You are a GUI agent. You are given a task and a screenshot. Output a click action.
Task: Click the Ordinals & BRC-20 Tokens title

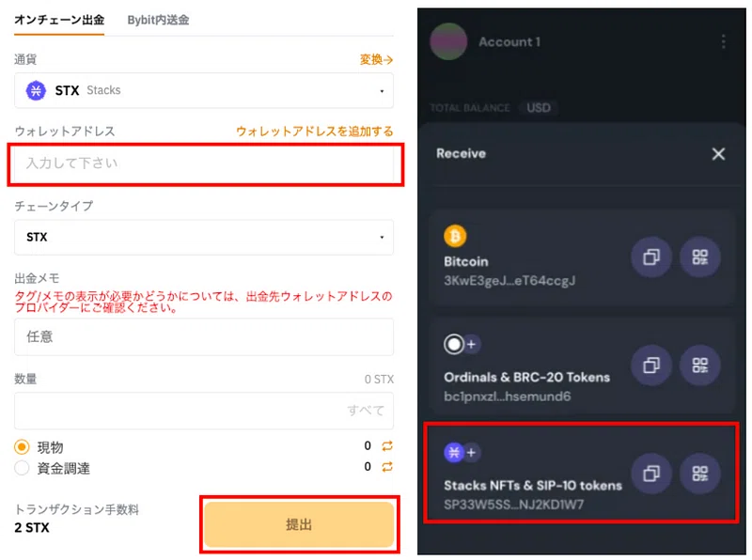click(526, 378)
